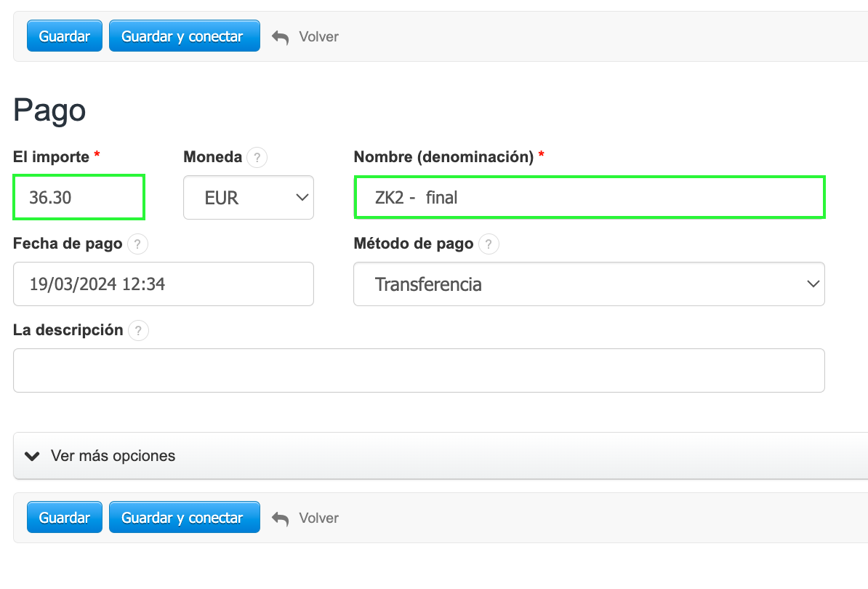Click the help icon next to Método de pago
The width and height of the screenshot is (868, 589).
pyautogui.click(x=489, y=244)
